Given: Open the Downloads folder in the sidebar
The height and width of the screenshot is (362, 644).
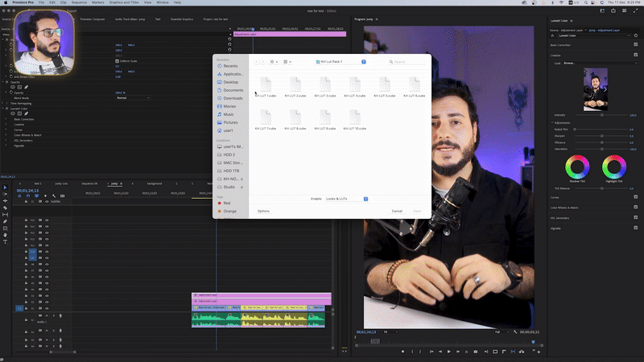Looking at the screenshot, I should 233,98.
